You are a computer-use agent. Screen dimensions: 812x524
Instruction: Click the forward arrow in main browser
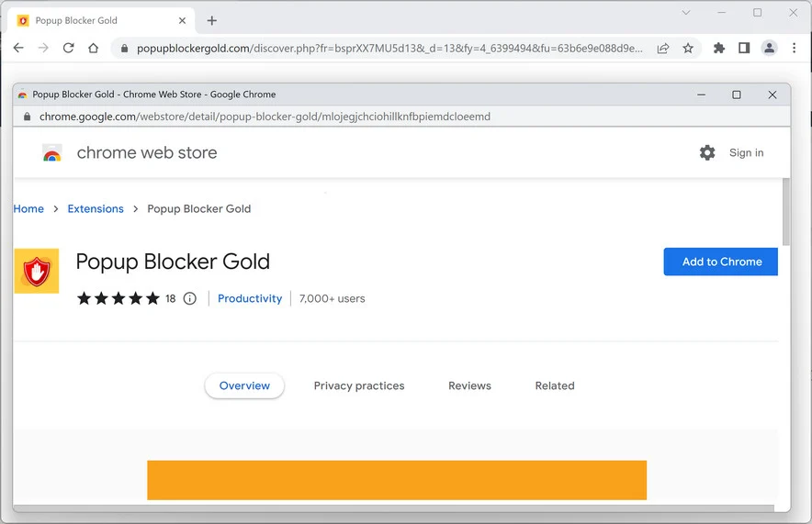43,48
